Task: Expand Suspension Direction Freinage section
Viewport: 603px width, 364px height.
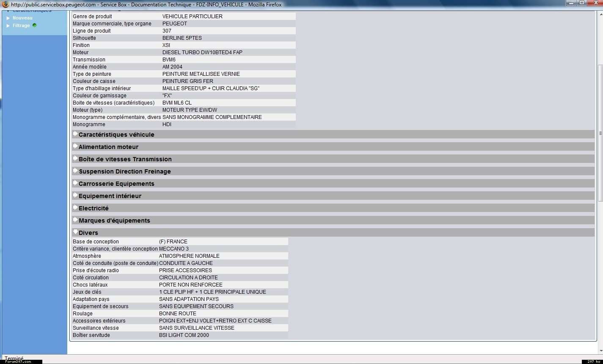Action: click(333, 171)
